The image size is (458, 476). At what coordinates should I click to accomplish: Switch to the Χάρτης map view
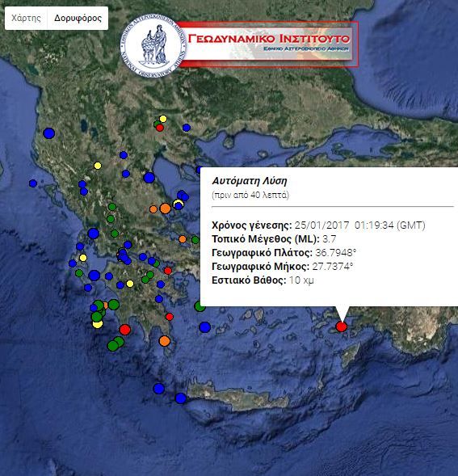pyautogui.click(x=26, y=19)
